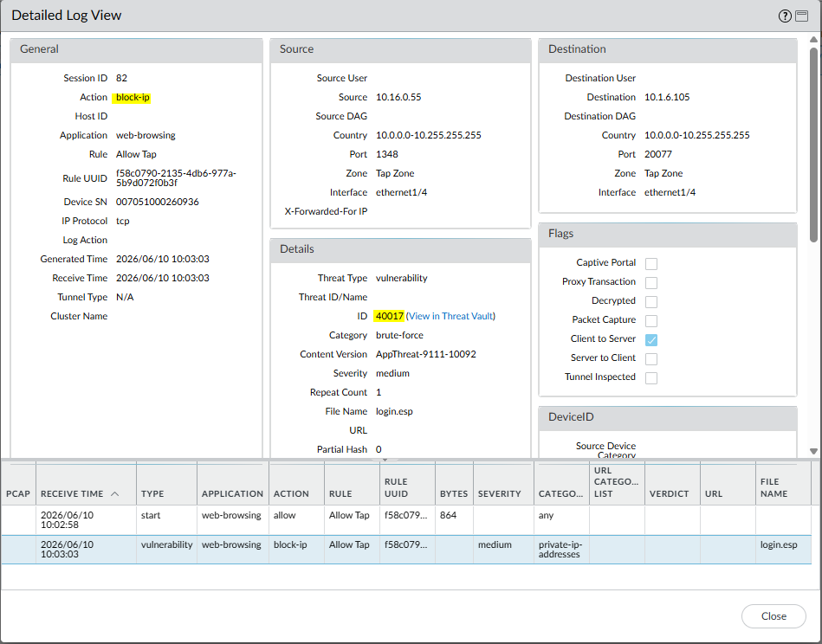The width and height of the screenshot is (822, 644).
Task: Toggle the Captive Portal checkbox
Action: [651, 264]
